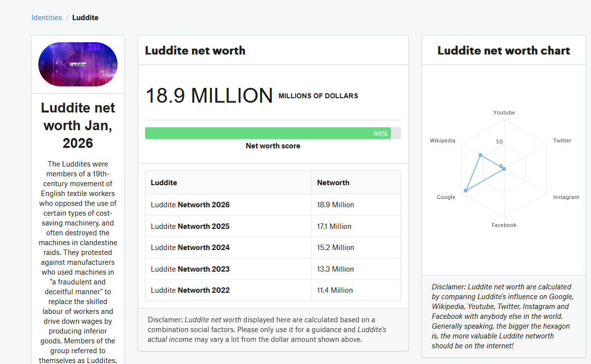Viewport: 591px width, 364px height.
Task: Click the Luddite net worth Jan, 2026 title
Action: click(78, 125)
